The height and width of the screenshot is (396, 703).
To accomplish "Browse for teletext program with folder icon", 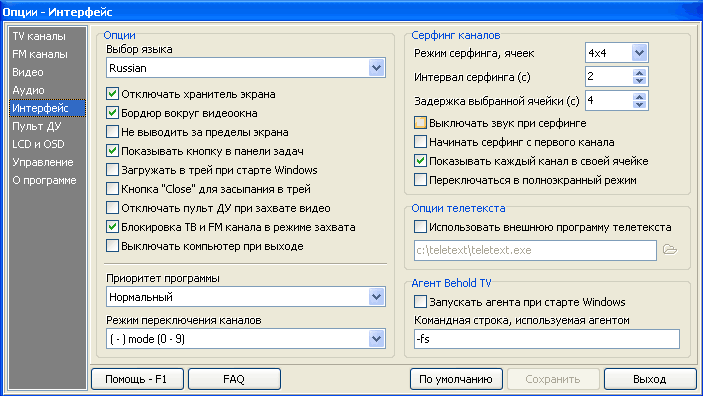I will 670,250.
